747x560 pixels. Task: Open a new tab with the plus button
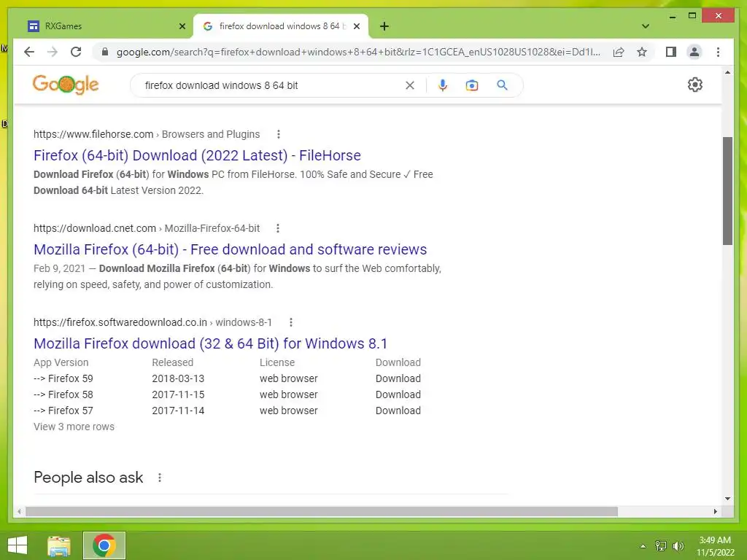384,26
